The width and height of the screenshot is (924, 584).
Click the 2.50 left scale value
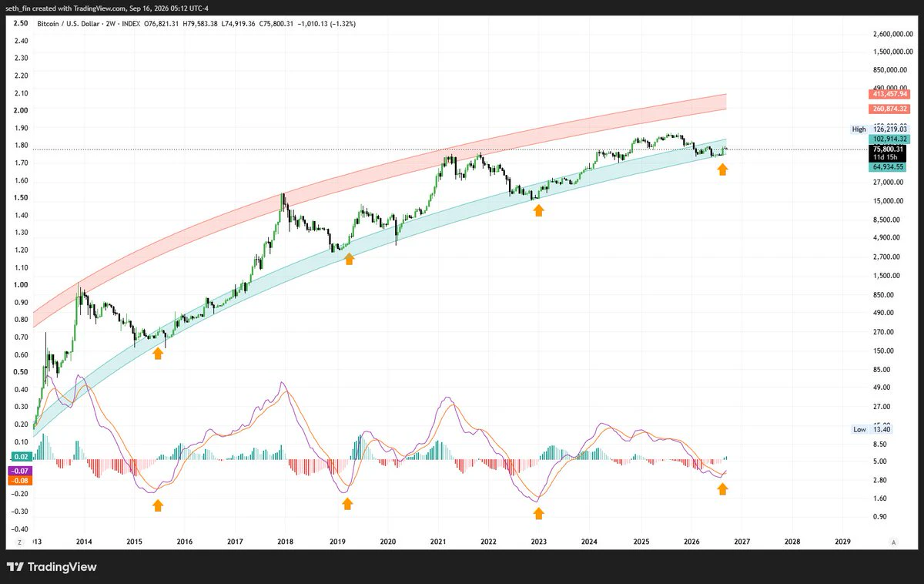coord(22,23)
